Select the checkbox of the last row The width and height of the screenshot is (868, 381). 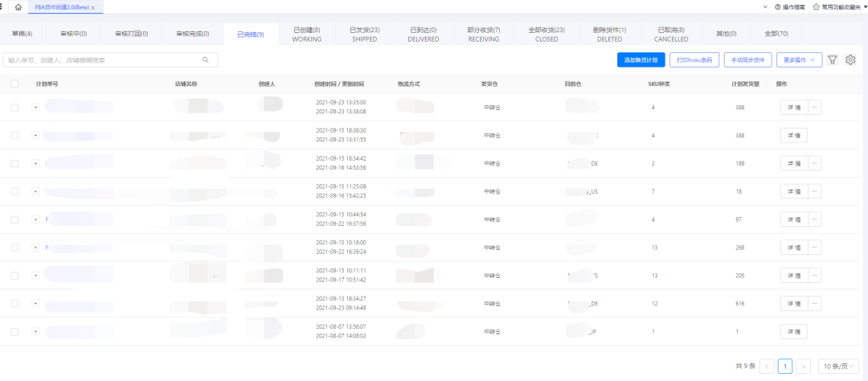[x=14, y=331]
